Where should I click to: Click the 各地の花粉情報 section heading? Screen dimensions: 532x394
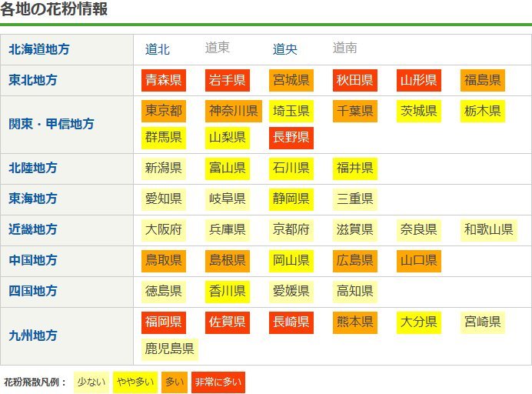click(54, 10)
